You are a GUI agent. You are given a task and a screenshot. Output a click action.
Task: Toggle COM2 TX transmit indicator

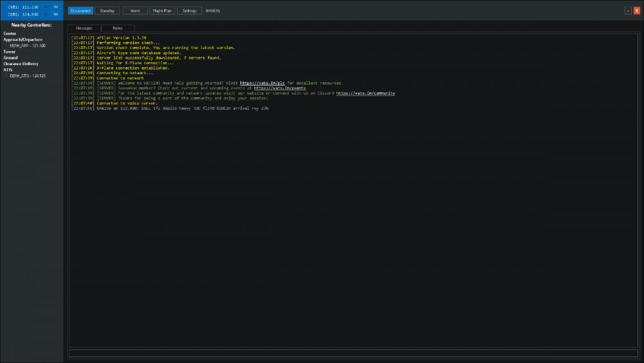(46, 15)
